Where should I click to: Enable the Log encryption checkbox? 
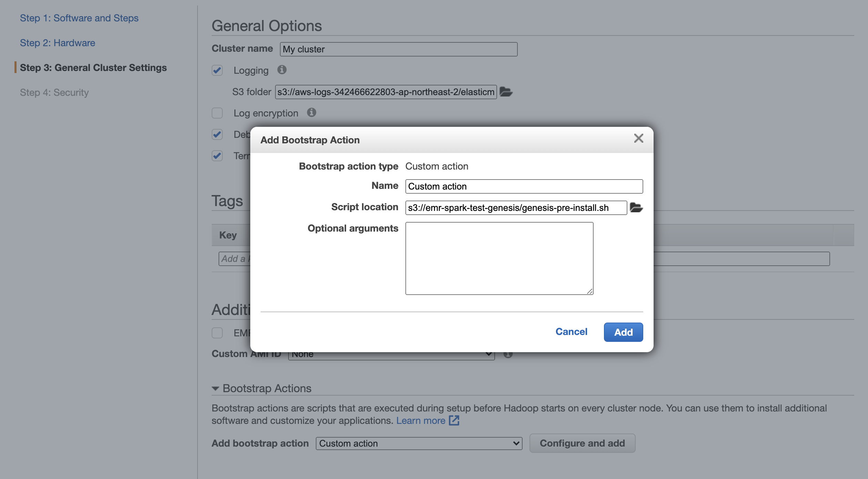point(217,113)
